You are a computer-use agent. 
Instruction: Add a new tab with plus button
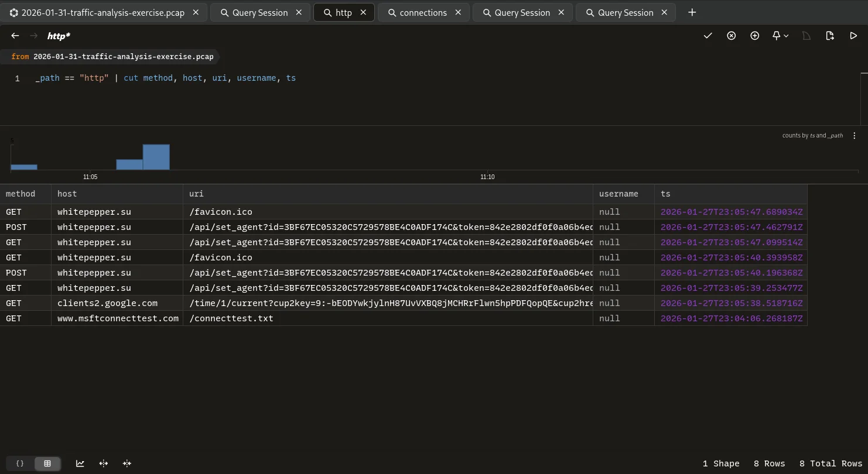(692, 12)
